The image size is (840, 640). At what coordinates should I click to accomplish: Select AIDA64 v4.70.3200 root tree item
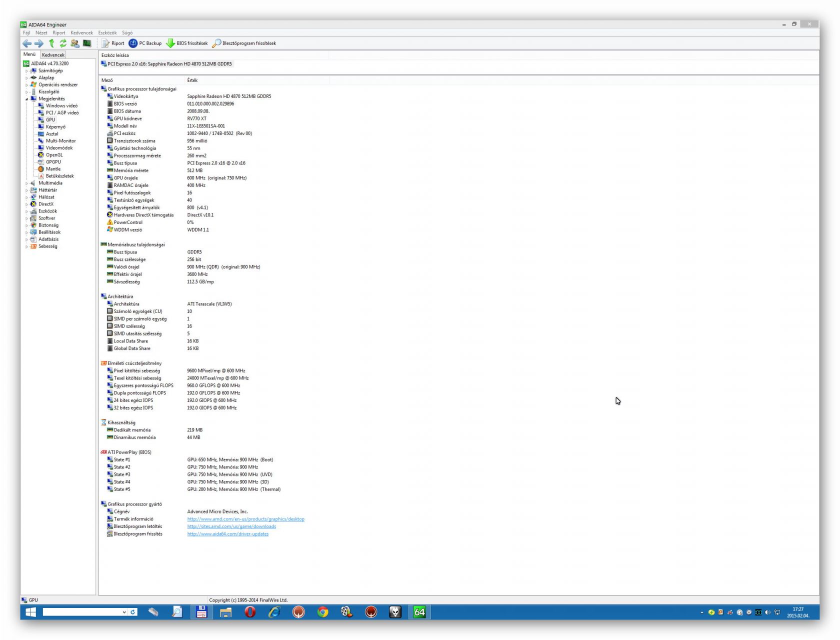click(46, 64)
